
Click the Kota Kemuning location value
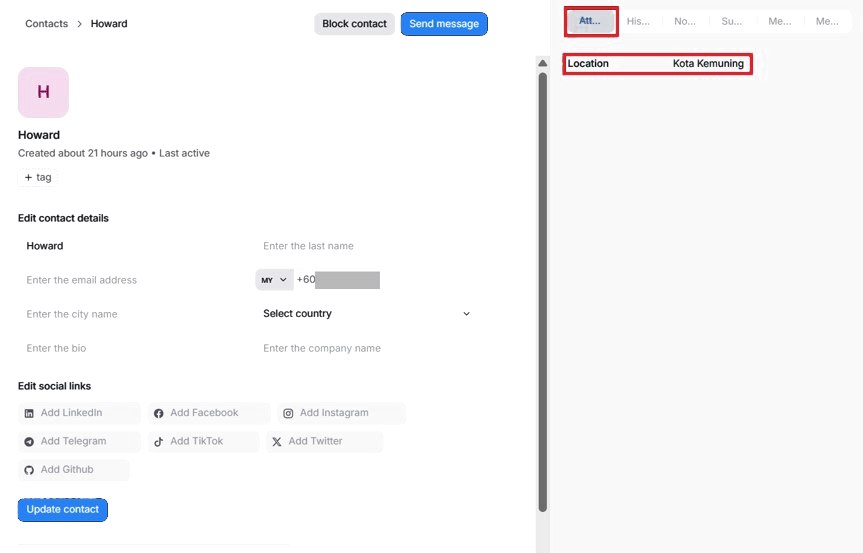[708, 63]
